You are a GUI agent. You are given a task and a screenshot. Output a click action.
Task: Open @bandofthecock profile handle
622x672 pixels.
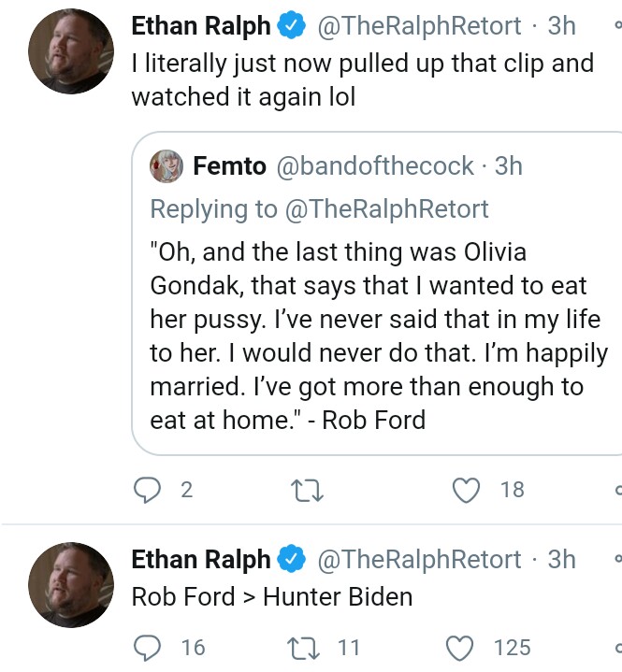click(375, 165)
